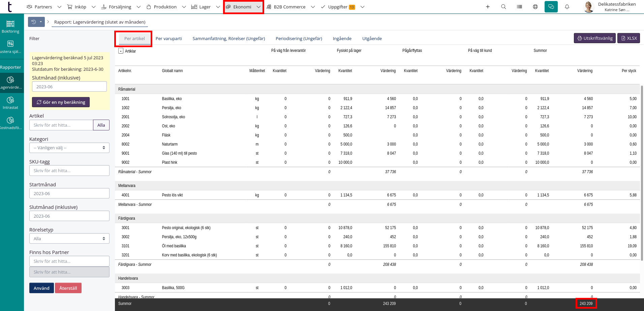Collapse the Artiklar tree checkbox

121,51
